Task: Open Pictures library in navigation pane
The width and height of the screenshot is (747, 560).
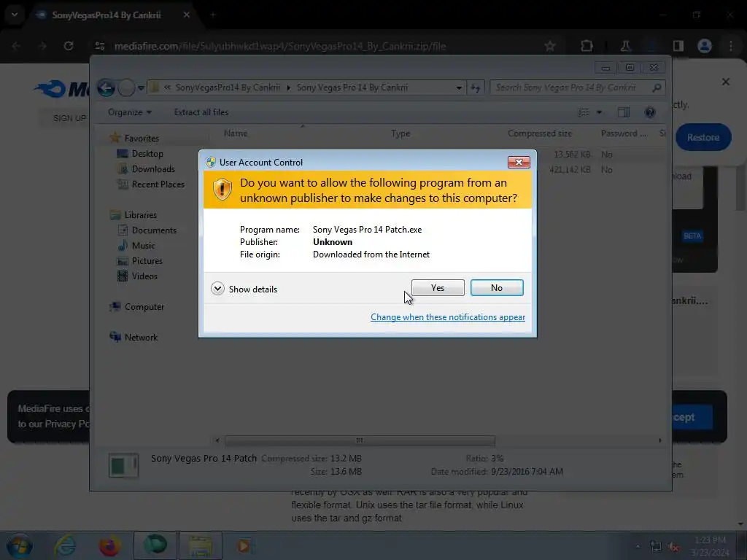Action: (147, 261)
